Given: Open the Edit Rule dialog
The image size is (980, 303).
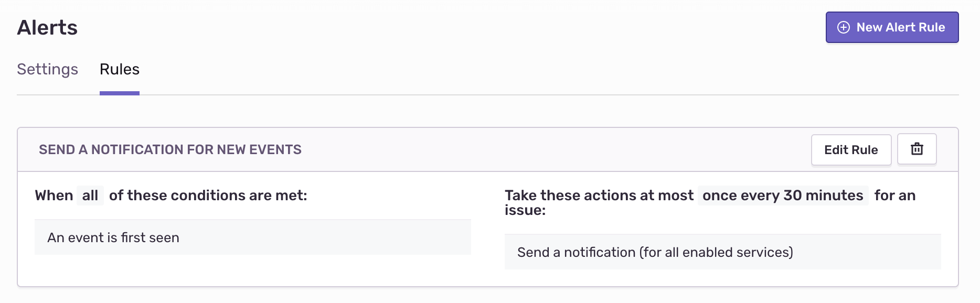Looking at the screenshot, I should (850, 149).
